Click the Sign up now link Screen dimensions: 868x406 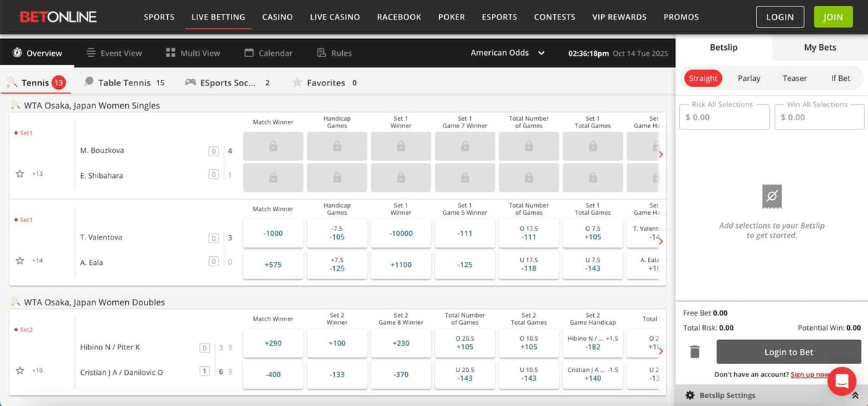coord(810,374)
